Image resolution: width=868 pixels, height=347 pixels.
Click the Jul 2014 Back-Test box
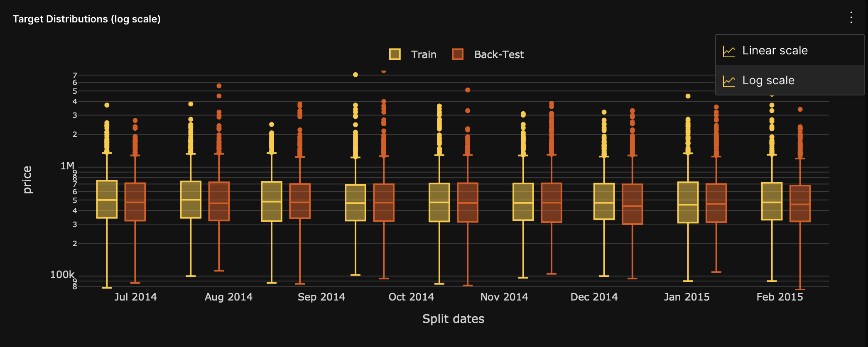(135, 202)
